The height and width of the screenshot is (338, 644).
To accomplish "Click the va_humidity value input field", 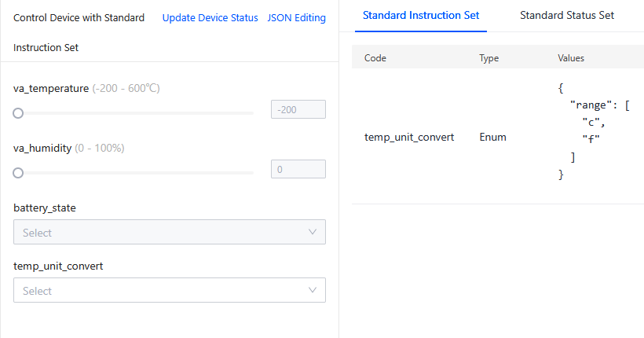I will coord(298,169).
